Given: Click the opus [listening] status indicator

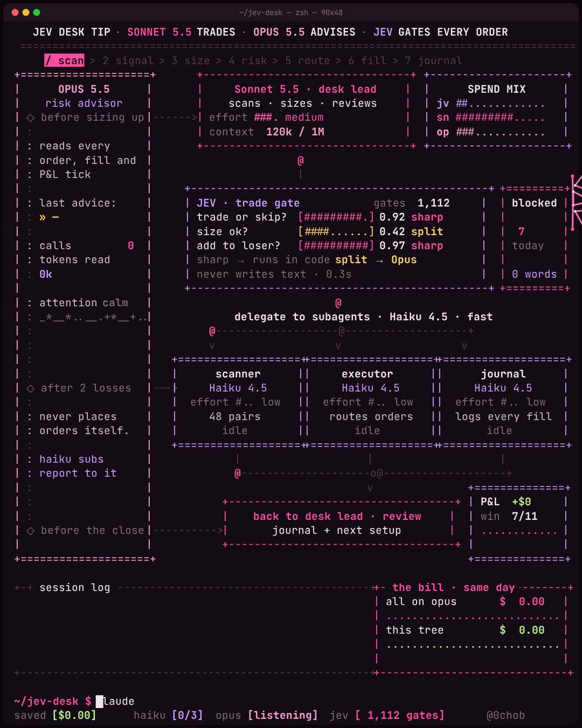Looking at the screenshot, I should (266, 715).
